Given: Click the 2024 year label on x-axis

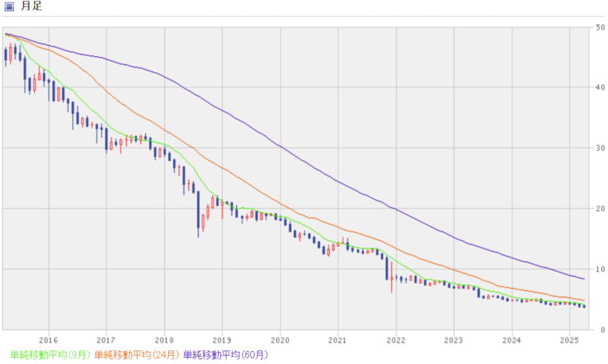Looking at the screenshot, I should [x=511, y=339].
